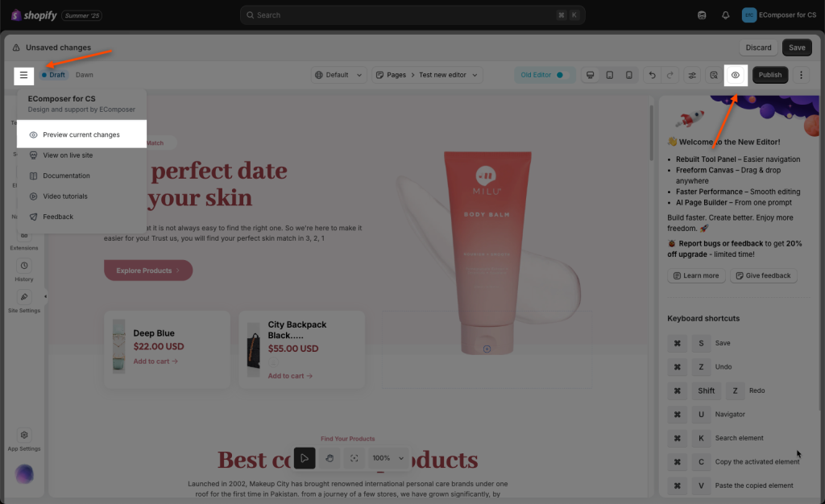
Task: Add Deep Blue to cart
Action: point(155,361)
